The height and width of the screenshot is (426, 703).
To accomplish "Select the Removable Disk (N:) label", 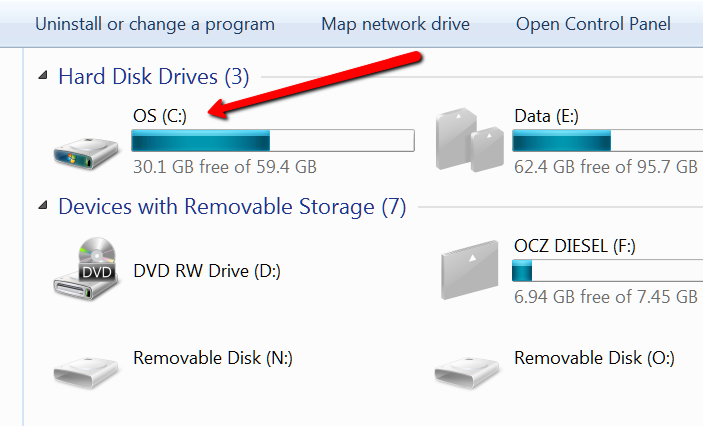I will [213, 358].
